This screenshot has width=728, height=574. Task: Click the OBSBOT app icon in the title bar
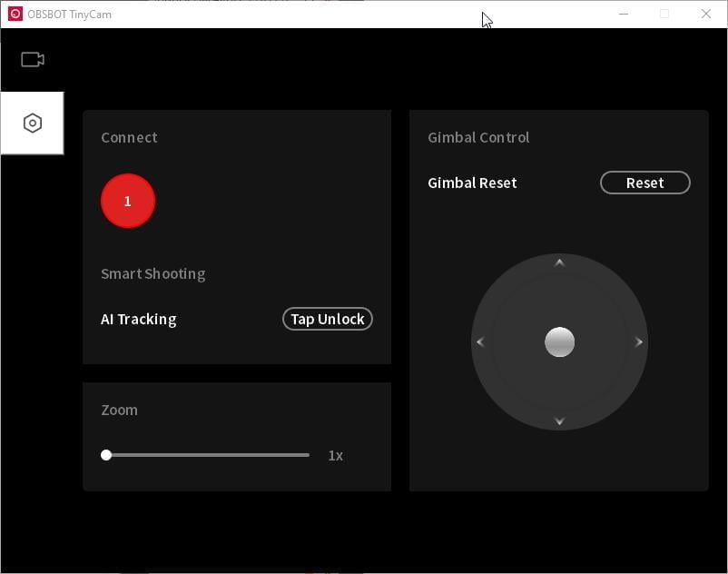click(x=15, y=14)
